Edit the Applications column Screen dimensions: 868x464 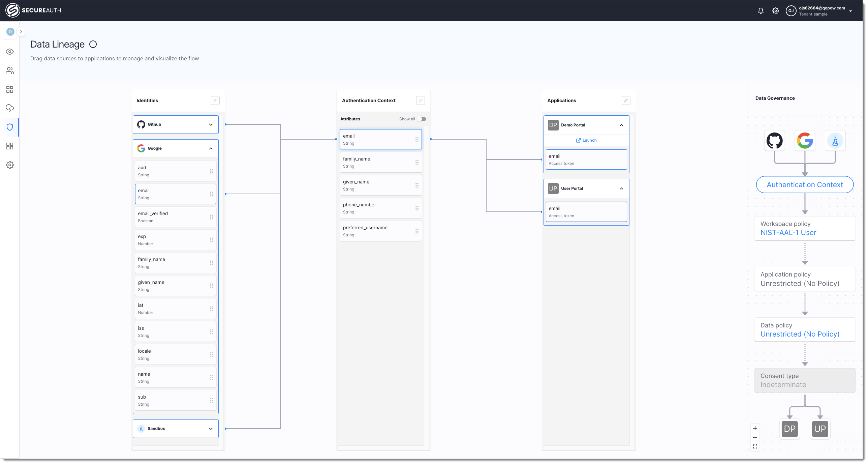tap(626, 100)
